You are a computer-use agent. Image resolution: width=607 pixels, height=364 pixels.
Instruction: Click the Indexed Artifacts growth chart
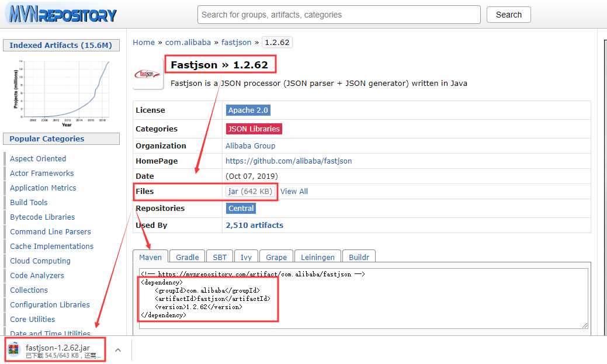(61, 93)
